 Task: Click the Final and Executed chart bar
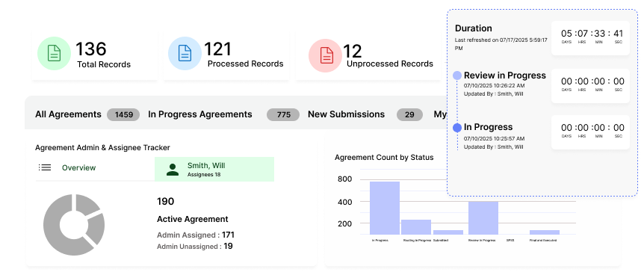point(545,232)
